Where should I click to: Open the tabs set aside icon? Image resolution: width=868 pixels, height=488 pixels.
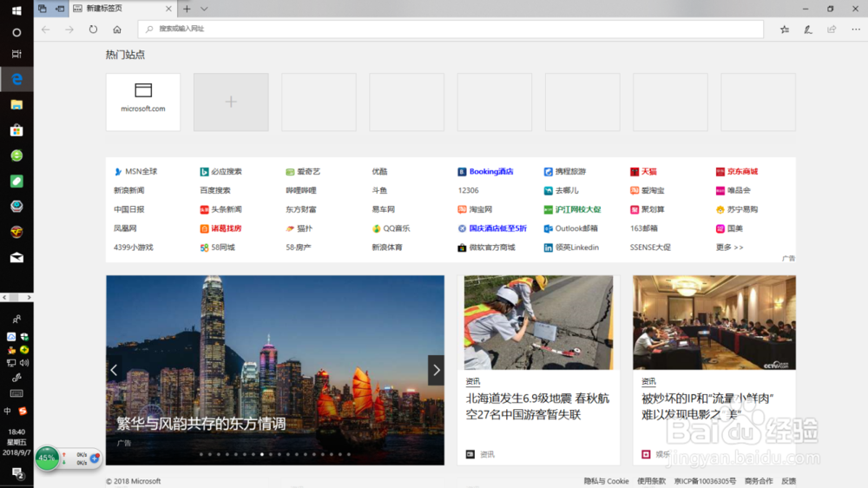(43, 9)
